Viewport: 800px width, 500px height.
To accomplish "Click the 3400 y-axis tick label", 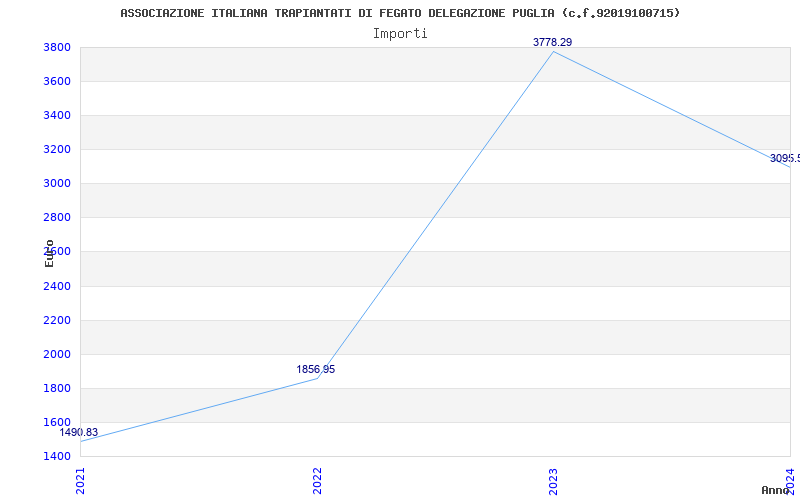I will coord(57,116).
